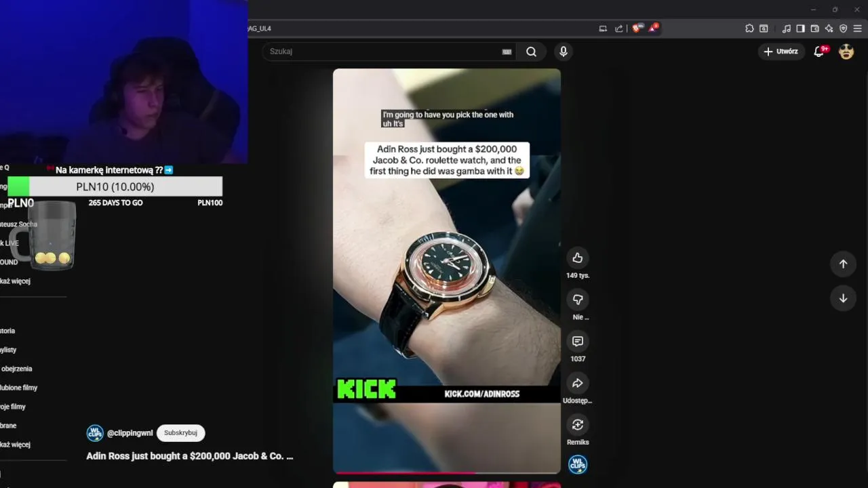Go to next short with down arrow
The height and width of the screenshot is (488, 868).
coord(843,298)
